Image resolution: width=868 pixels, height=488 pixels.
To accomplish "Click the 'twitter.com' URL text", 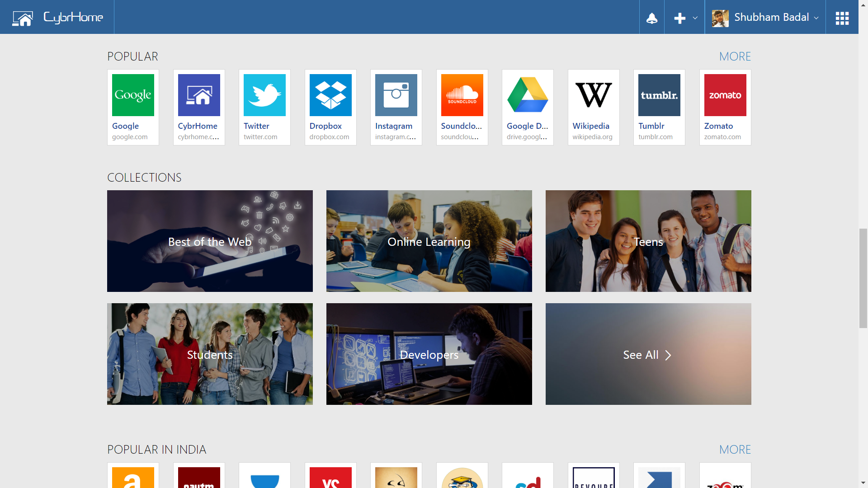I will [x=260, y=137].
